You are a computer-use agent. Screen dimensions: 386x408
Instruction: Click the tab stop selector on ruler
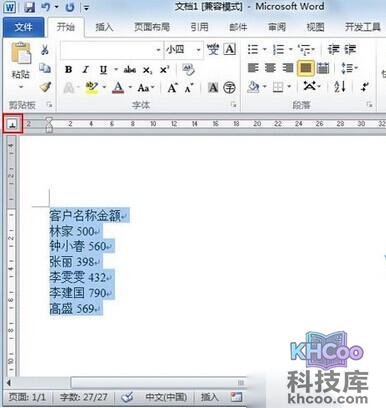point(13,124)
